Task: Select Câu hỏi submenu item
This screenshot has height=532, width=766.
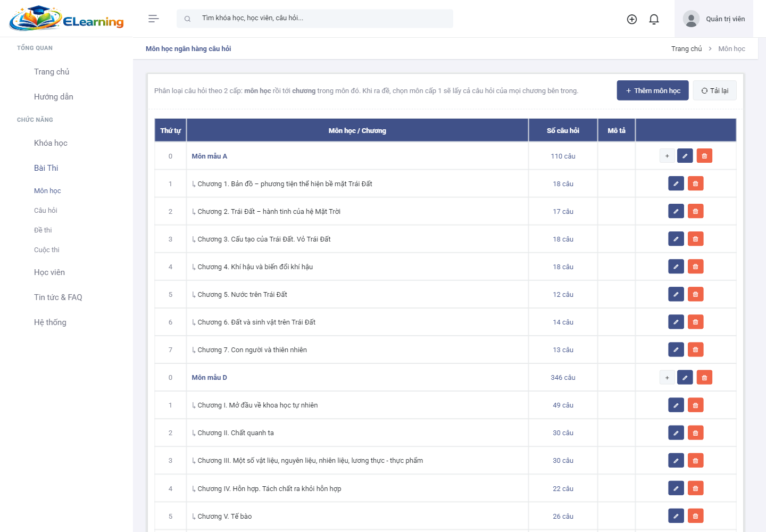Action: click(x=46, y=211)
